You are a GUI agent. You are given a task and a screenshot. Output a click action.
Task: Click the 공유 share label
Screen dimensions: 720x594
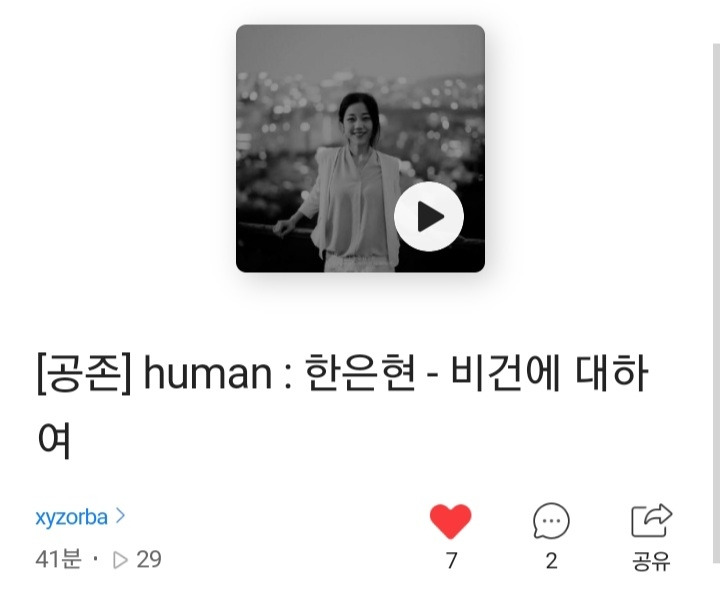(x=651, y=561)
